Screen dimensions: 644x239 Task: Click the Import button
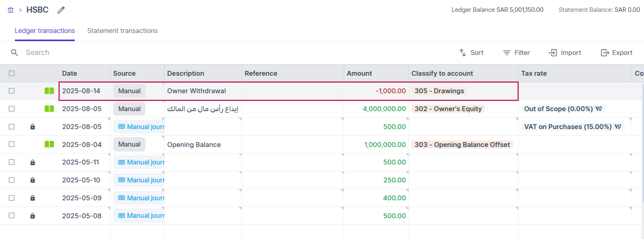[x=565, y=53]
